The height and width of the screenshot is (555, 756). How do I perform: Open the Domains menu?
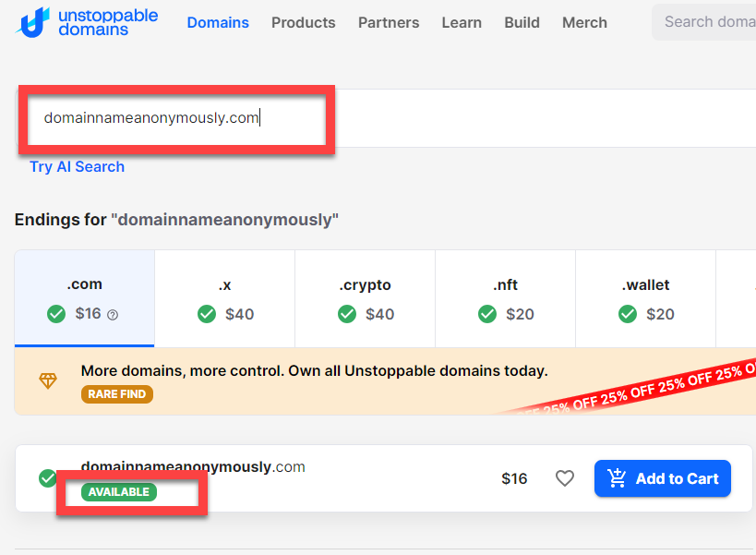point(218,23)
